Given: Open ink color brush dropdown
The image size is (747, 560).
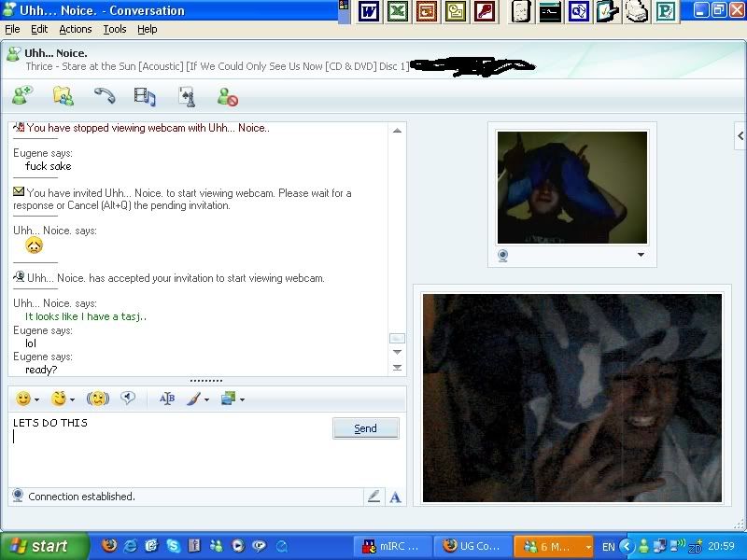Looking at the screenshot, I should pyautogui.click(x=206, y=399).
